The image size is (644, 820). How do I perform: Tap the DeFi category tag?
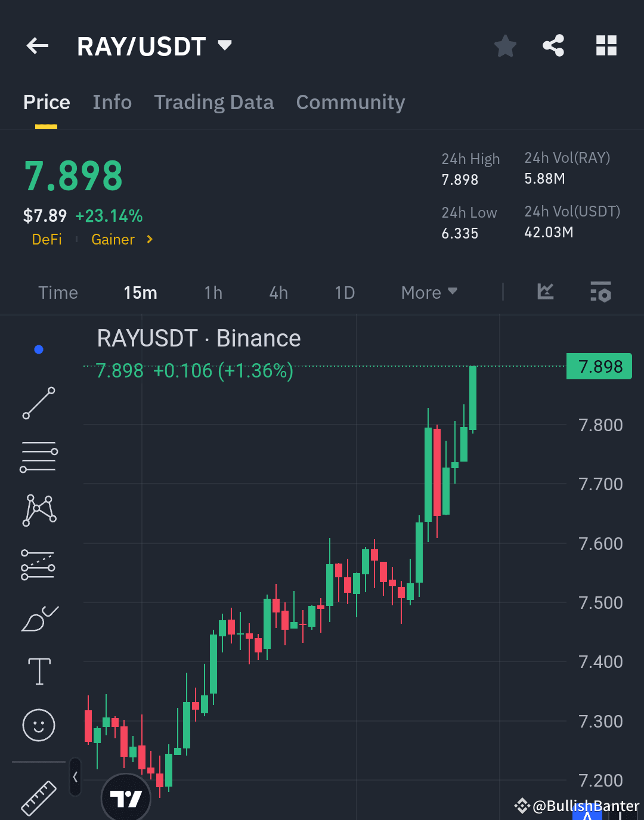[x=47, y=239]
